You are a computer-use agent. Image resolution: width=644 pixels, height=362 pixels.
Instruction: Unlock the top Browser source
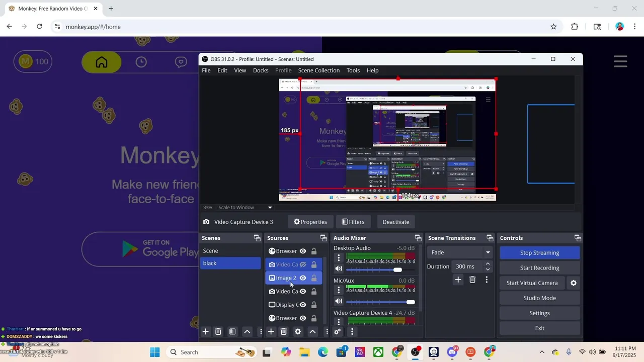tap(314, 251)
